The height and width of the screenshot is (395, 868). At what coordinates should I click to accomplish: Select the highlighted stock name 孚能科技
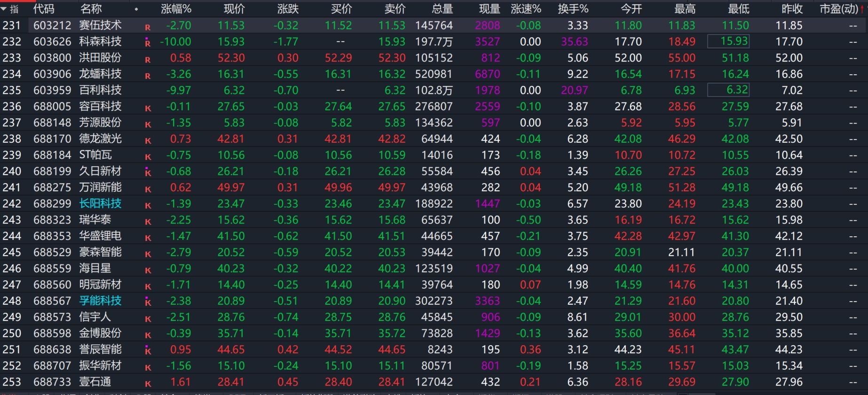100,301
